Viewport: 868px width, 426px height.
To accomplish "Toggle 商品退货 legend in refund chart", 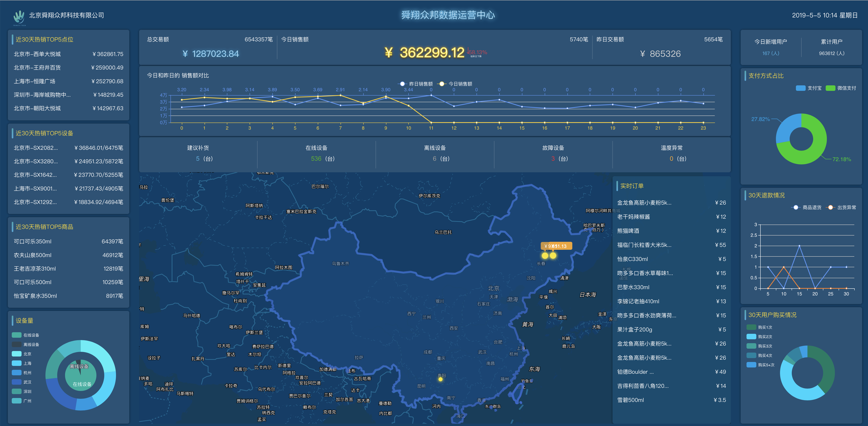I will tap(796, 208).
